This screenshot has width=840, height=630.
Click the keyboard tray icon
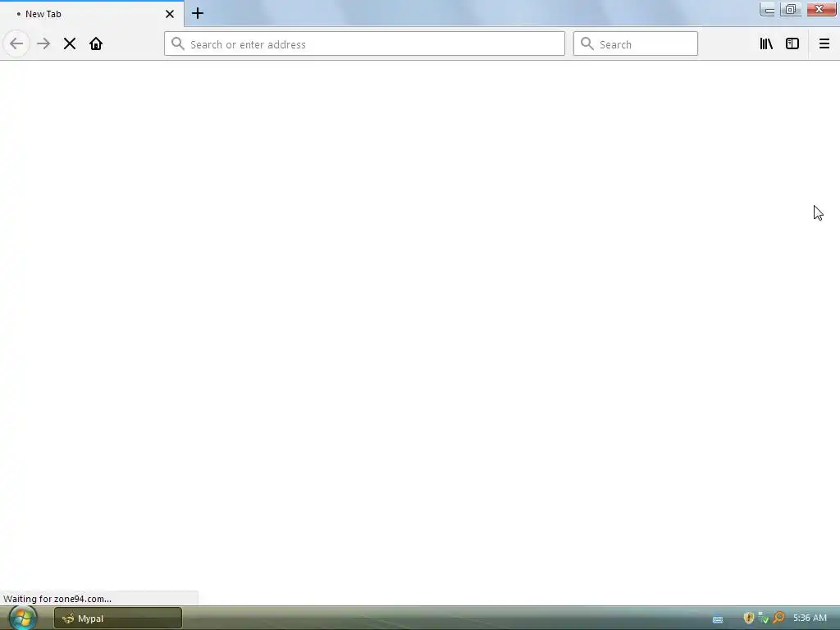pyautogui.click(x=718, y=619)
